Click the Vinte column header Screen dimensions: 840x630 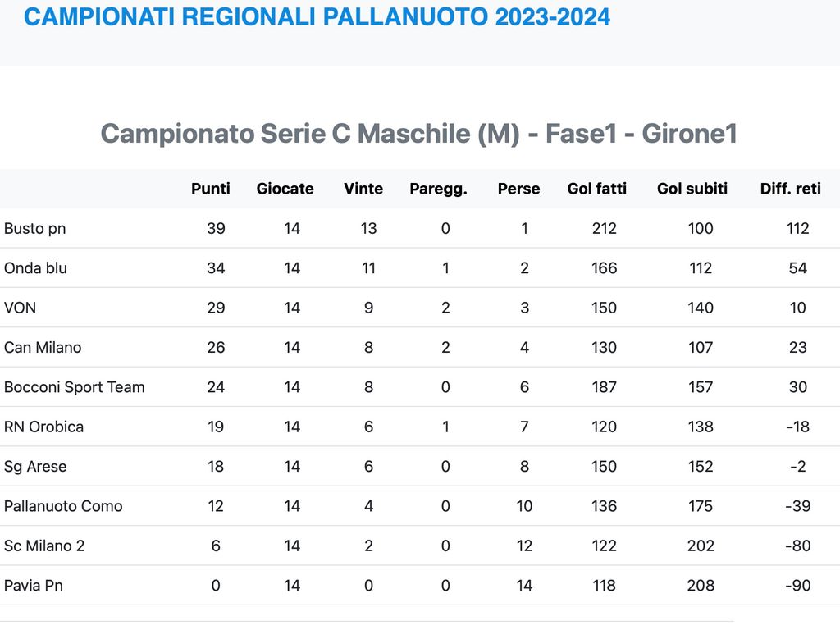(363, 189)
